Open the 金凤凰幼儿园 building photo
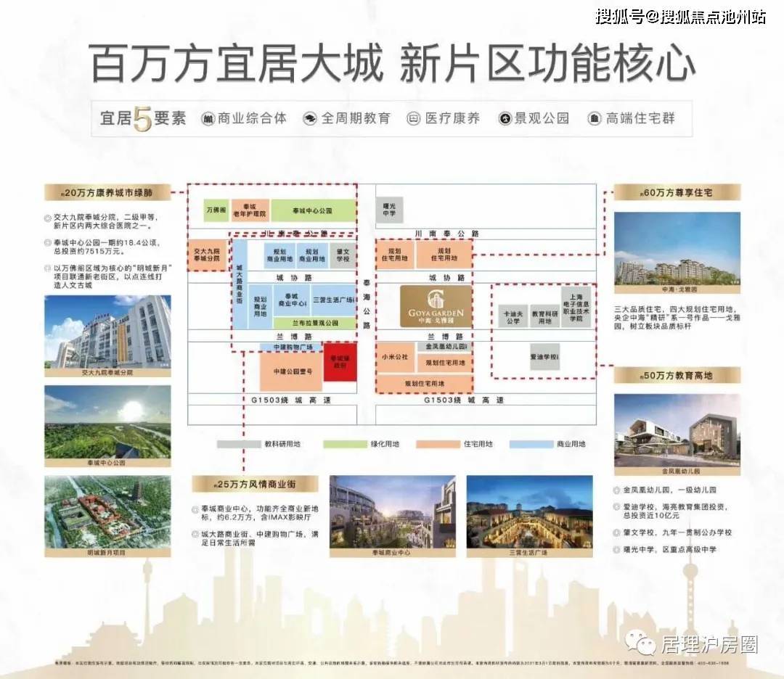The image size is (784, 679). pos(677,431)
